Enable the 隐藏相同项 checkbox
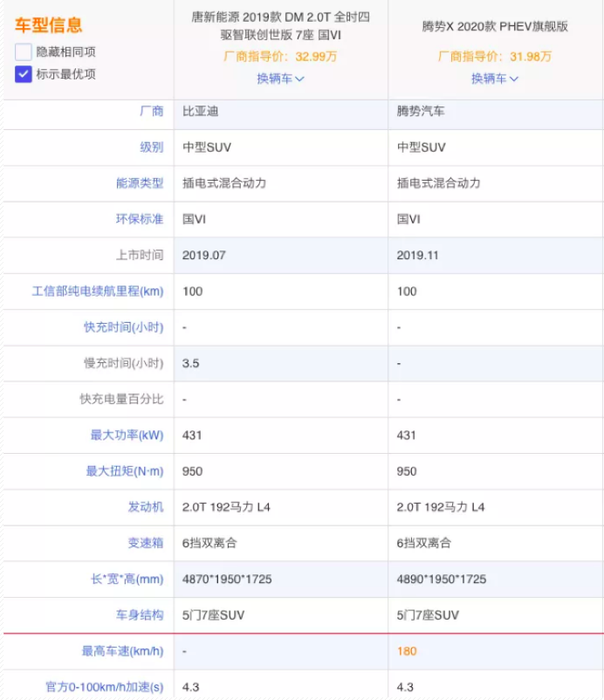This screenshot has width=604, height=700. point(24,51)
